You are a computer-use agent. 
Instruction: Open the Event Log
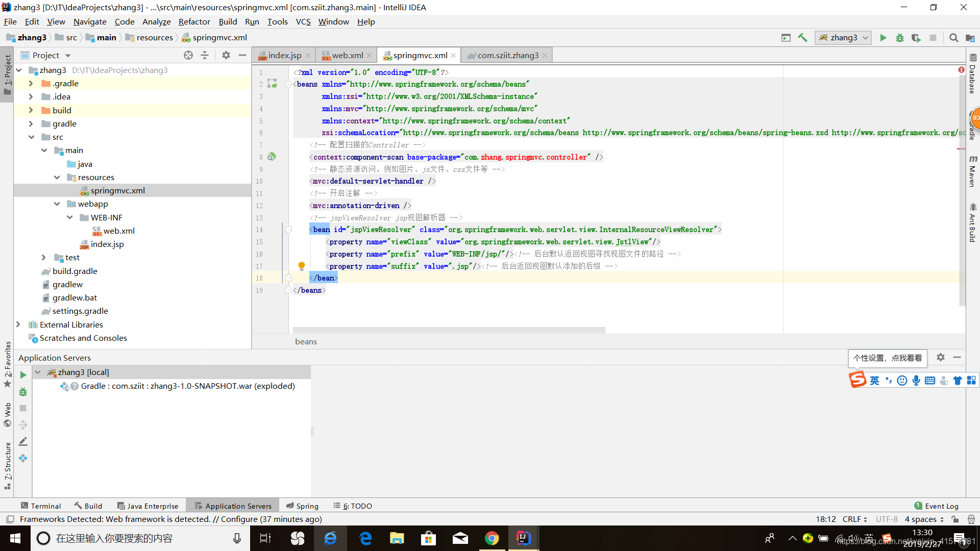937,506
